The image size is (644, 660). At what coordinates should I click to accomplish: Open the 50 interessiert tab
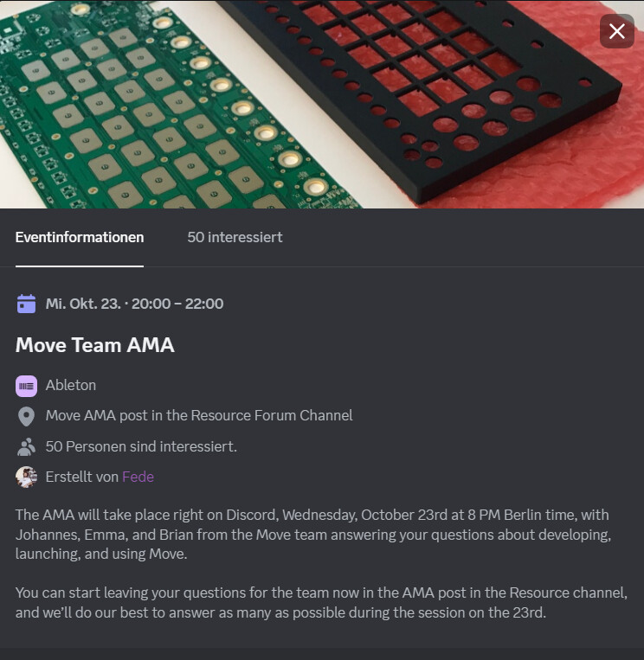(x=235, y=237)
